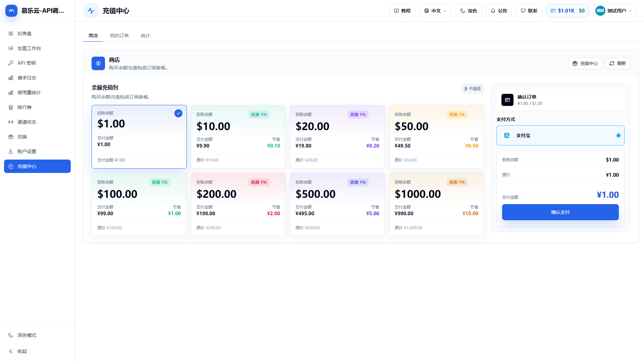Click the 渠道状态 broadcast icon
The height and width of the screenshot is (362, 644).
11,122
